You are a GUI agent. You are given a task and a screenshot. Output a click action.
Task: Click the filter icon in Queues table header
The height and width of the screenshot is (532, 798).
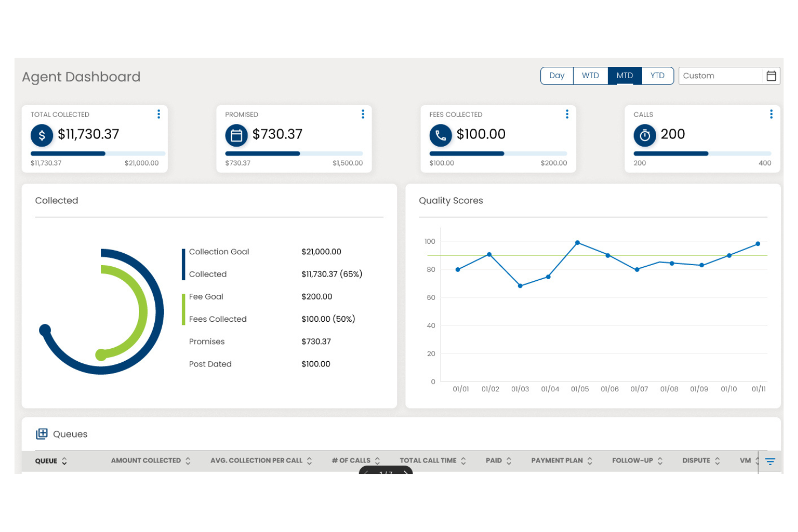769,461
